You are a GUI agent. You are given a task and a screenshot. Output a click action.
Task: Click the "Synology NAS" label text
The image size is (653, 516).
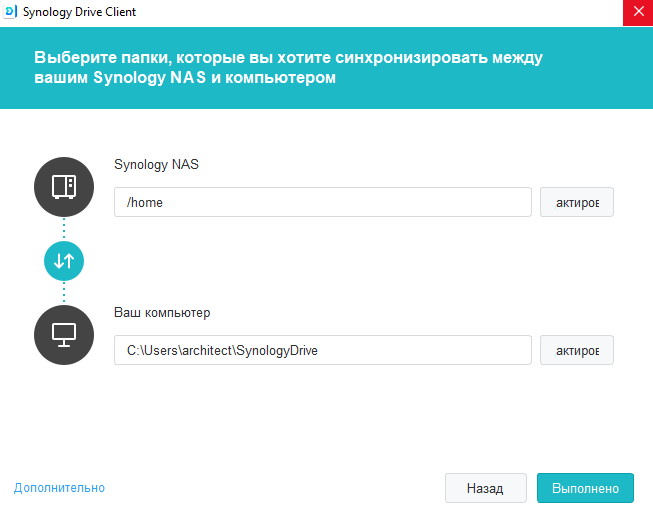click(156, 164)
